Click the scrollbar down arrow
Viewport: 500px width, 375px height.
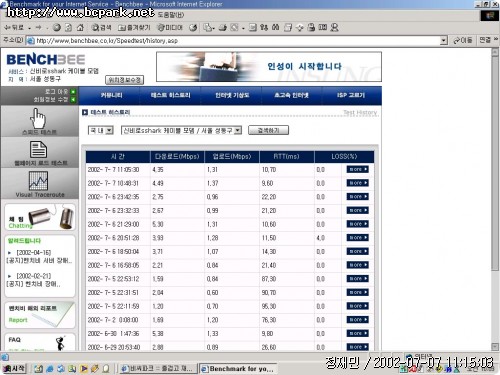pyautogui.click(x=495, y=347)
